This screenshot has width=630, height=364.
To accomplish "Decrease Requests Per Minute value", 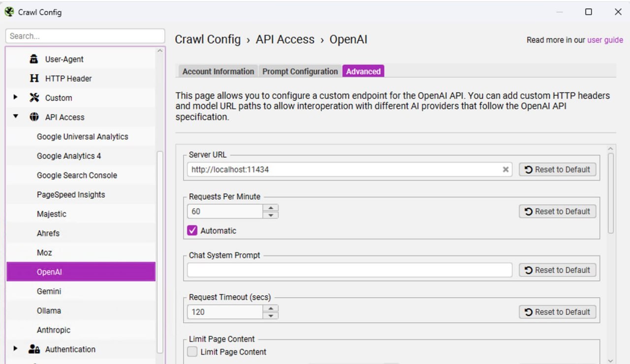I will [x=271, y=215].
